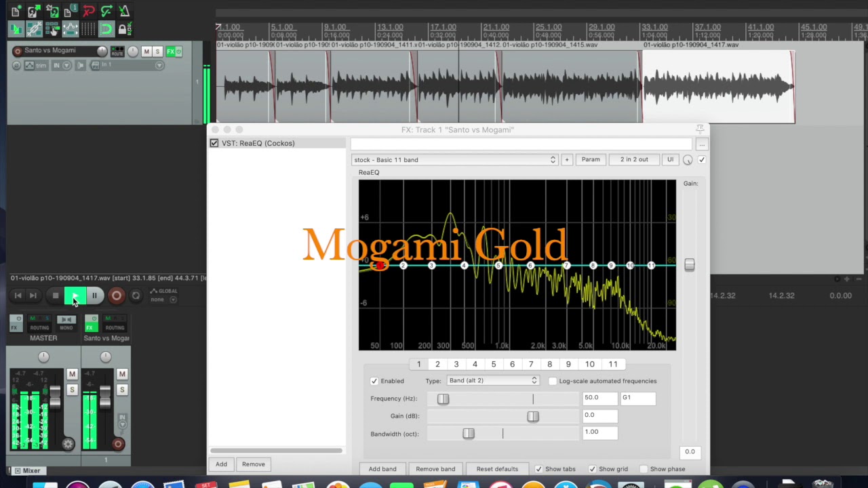The image size is (868, 488).
Task: Solo the MASTER channel in mixer
Action: tap(72, 390)
